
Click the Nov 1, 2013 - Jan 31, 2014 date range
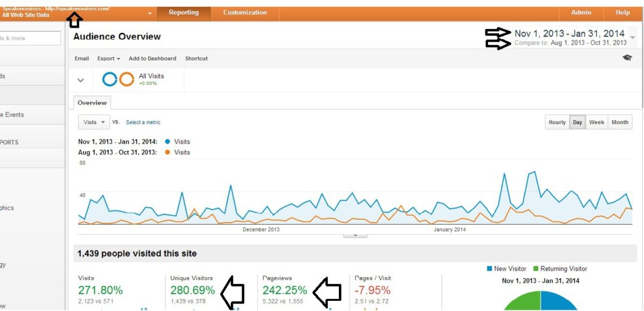570,33
